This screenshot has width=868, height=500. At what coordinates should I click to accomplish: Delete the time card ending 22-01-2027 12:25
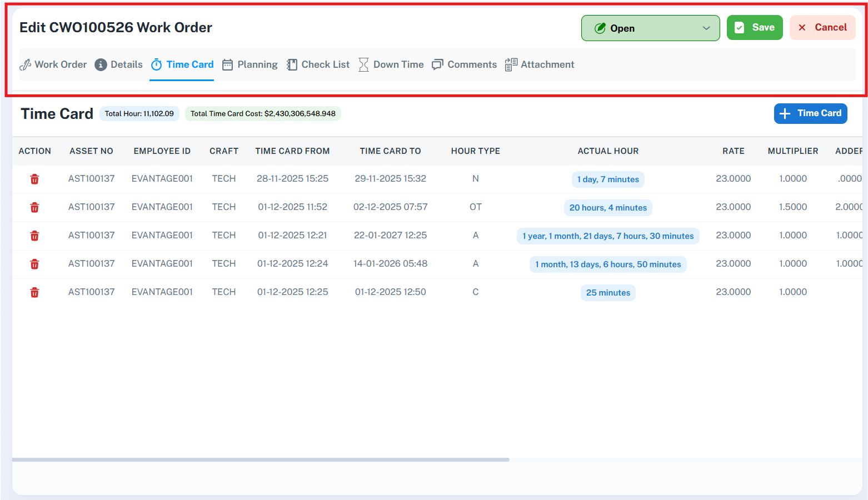34,236
